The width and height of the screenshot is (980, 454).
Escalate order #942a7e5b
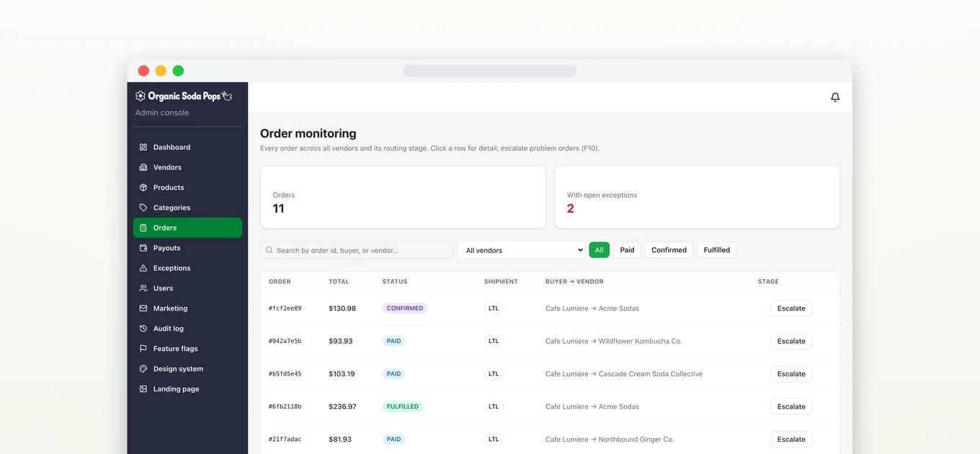791,341
